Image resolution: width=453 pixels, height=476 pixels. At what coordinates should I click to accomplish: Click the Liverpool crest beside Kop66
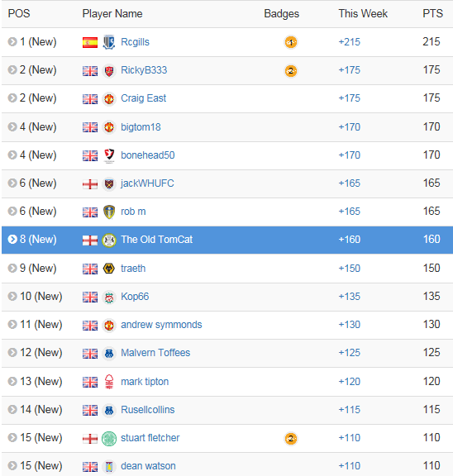[x=109, y=297]
